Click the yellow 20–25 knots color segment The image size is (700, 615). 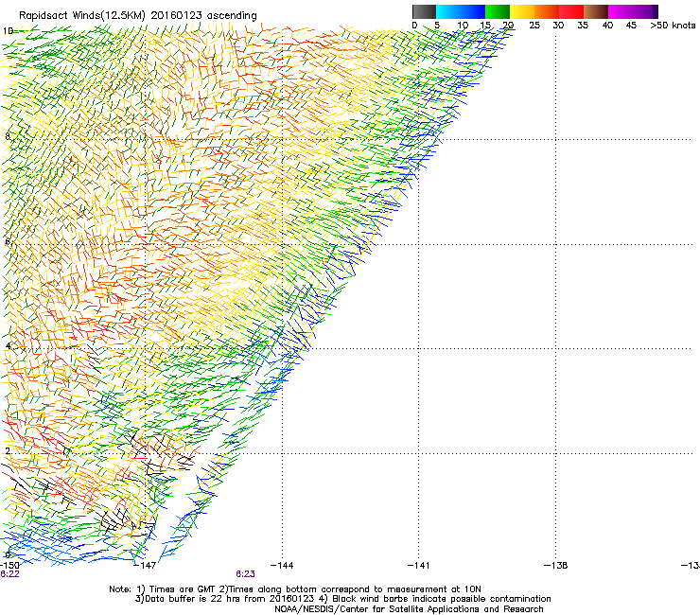click(522, 11)
